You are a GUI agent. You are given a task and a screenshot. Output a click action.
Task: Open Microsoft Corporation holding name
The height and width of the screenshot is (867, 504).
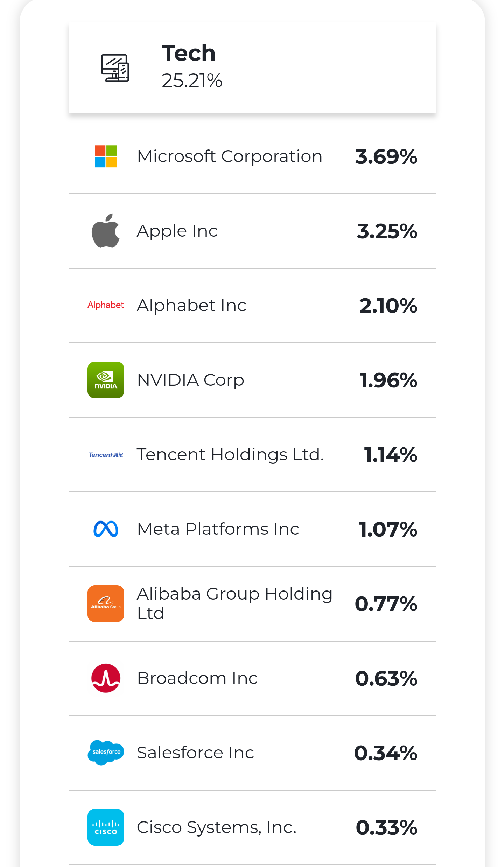(x=230, y=156)
